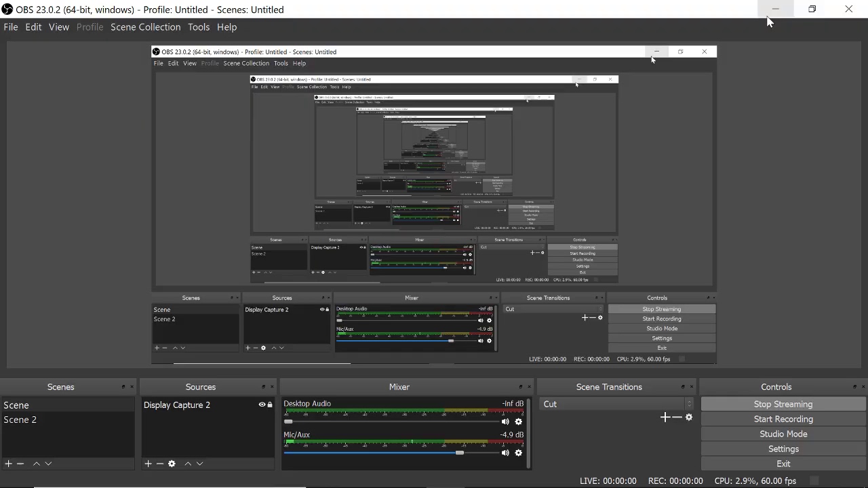Move scene down in Scenes list

[x=48, y=464]
